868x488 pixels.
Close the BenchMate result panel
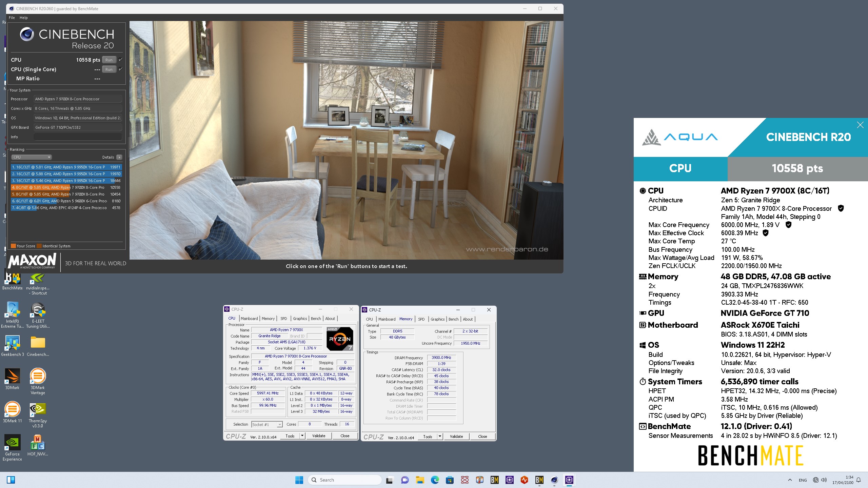[x=860, y=125]
